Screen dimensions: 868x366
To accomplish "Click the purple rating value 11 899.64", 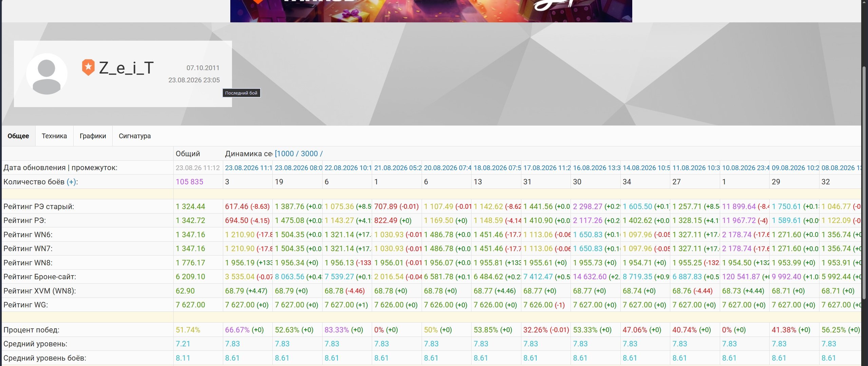I will [x=739, y=206].
